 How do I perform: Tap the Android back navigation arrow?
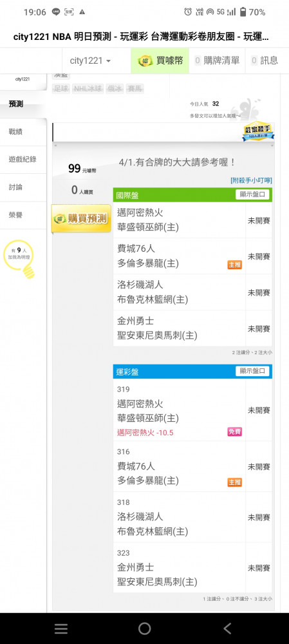(227, 629)
